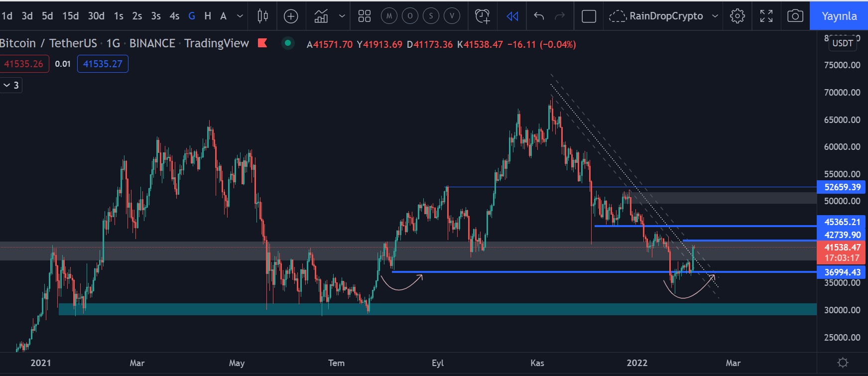The image size is (868, 376).
Task: Click the red flag next to symbol title
Action: click(x=262, y=43)
